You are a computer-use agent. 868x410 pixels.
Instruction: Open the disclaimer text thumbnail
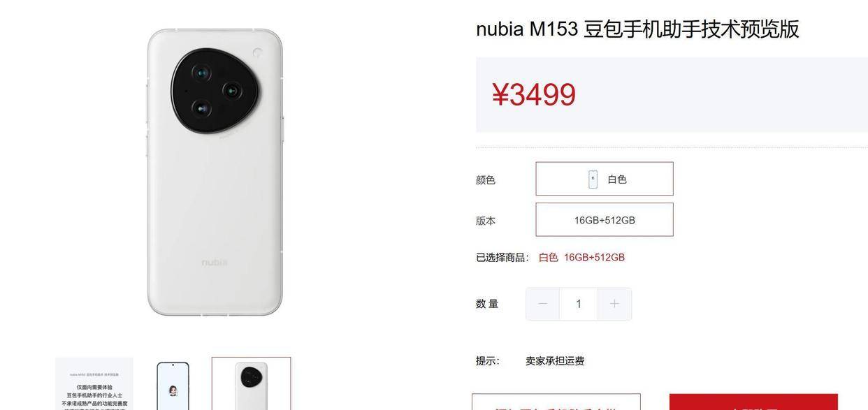point(94,383)
